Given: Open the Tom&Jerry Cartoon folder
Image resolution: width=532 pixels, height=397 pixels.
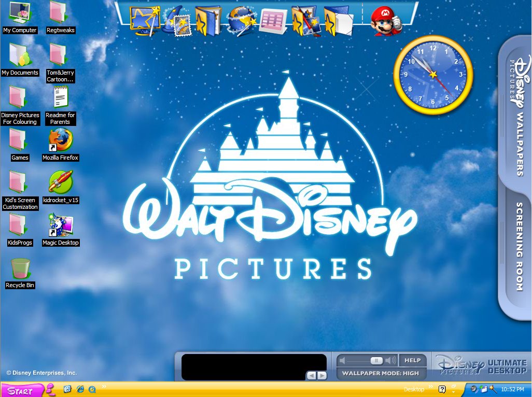Looking at the screenshot, I should tap(60, 63).
